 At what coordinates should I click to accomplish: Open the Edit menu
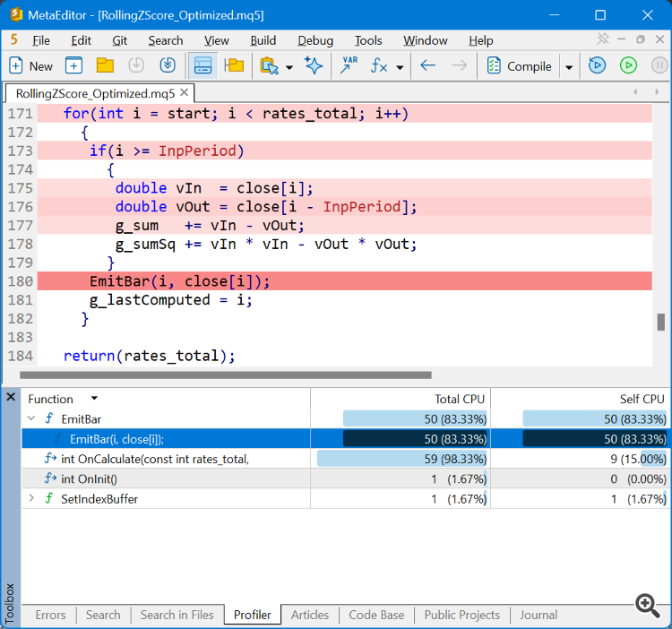tap(81, 40)
